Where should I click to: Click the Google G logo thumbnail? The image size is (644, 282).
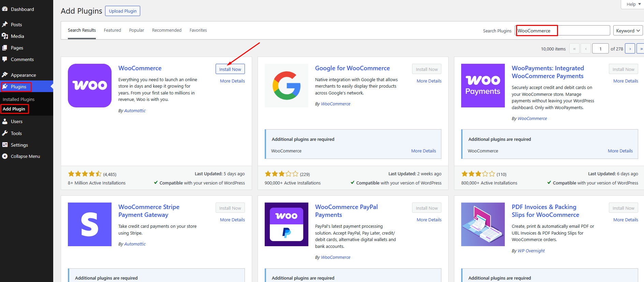(287, 86)
